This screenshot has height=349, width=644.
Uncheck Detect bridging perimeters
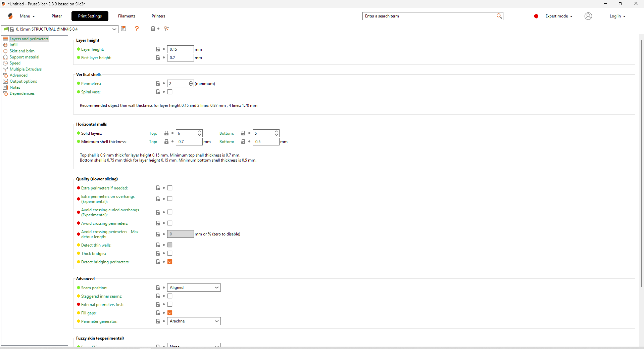(x=170, y=262)
